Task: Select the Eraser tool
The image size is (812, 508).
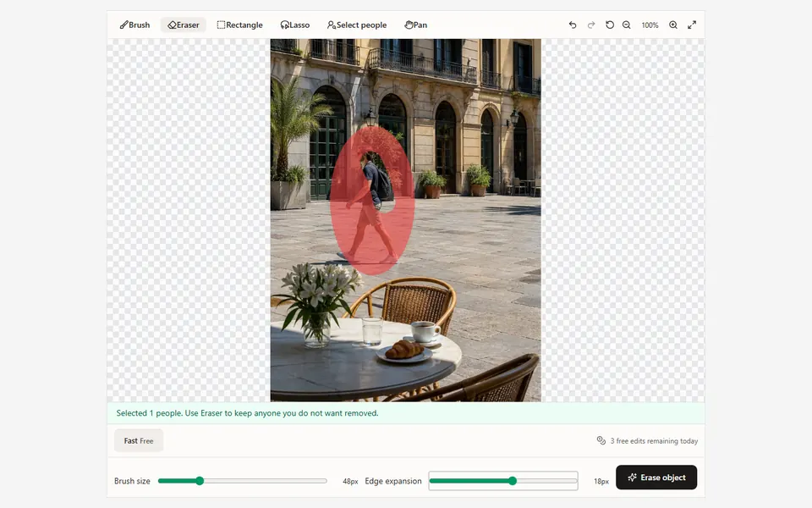Action: (x=184, y=25)
